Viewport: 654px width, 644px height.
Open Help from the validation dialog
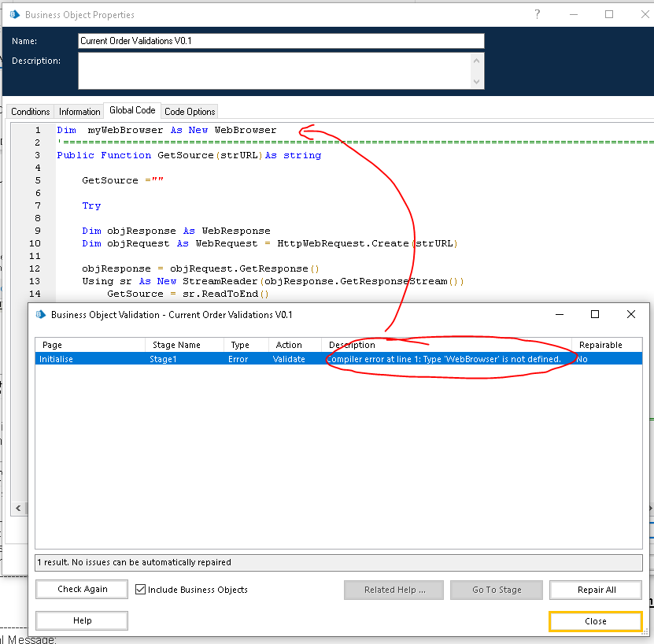point(82,620)
